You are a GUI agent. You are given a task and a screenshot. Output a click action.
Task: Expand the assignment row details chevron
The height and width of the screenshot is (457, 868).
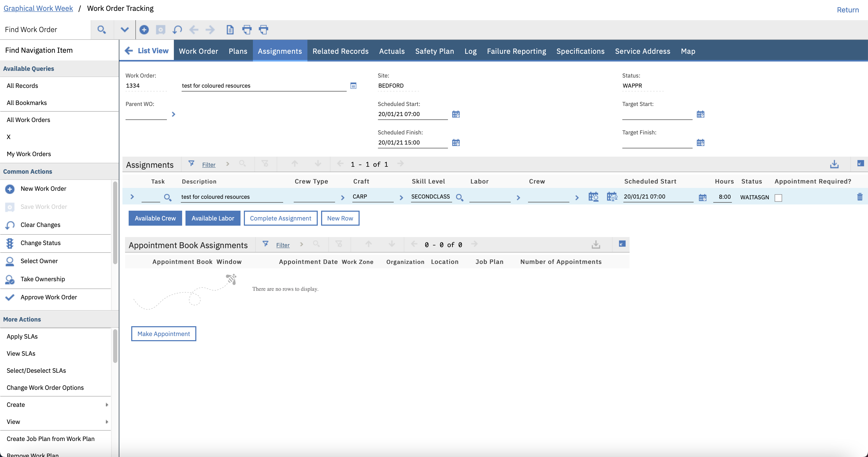(x=132, y=197)
